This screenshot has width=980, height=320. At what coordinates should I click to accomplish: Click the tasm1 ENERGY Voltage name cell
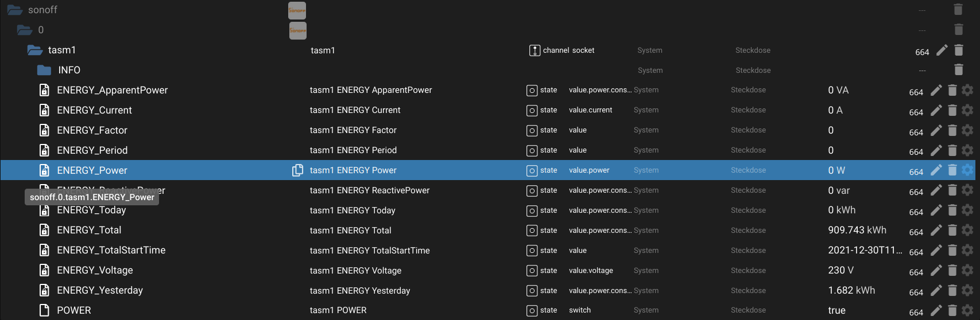click(355, 271)
